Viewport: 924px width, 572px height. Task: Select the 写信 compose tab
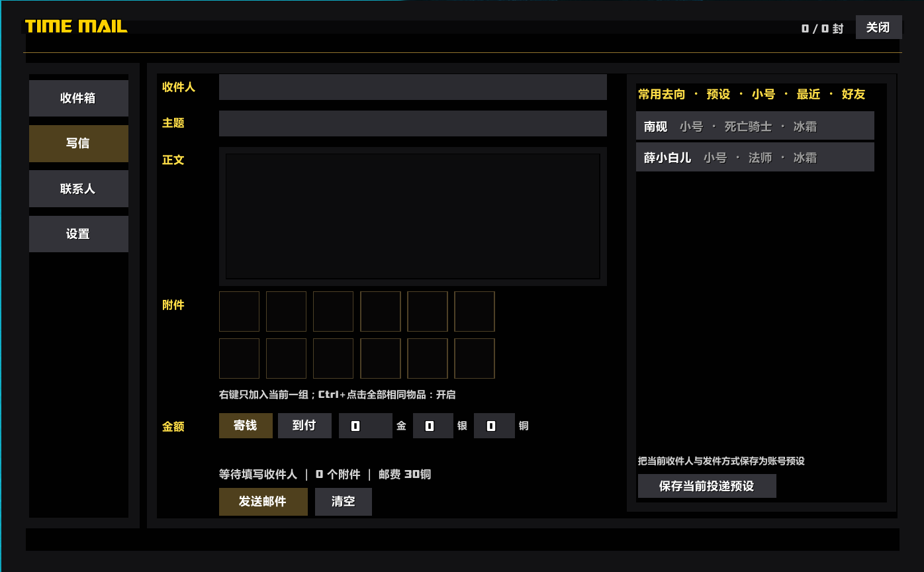79,144
